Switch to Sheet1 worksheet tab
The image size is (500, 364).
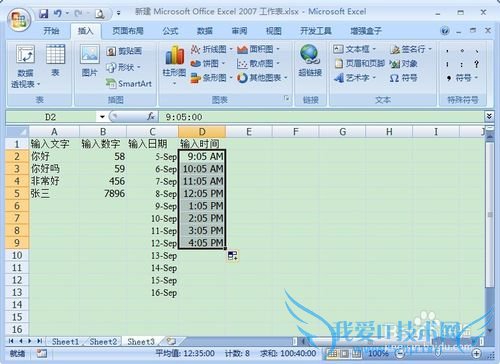point(65,341)
